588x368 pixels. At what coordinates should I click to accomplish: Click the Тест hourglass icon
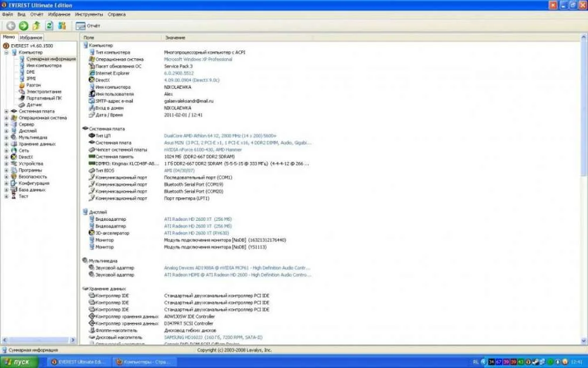click(x=14, y=197)
